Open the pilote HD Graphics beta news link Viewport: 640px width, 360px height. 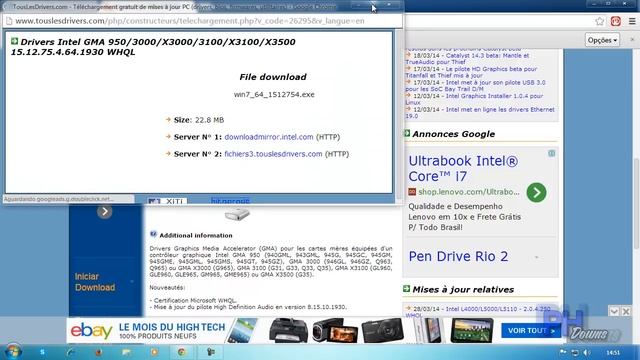(471, 72)
